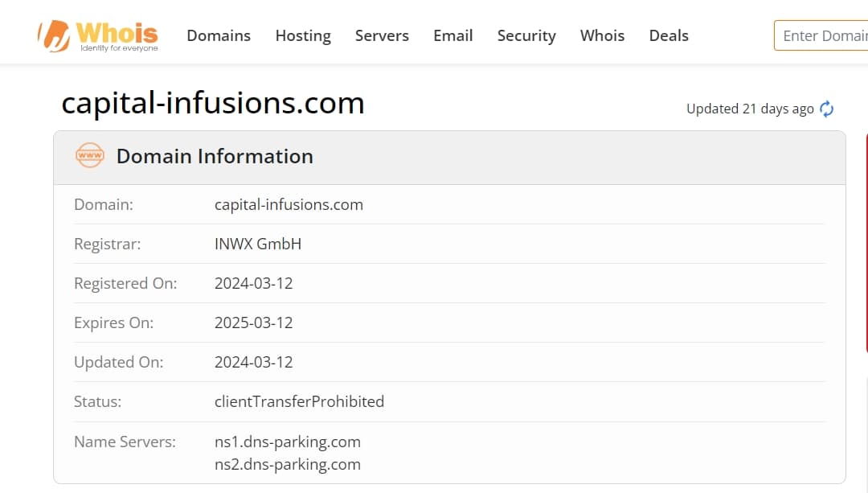The width and height of the screenshot is (868, 493).
Task: Open the Deals menu
Action: tap(669, 35)
